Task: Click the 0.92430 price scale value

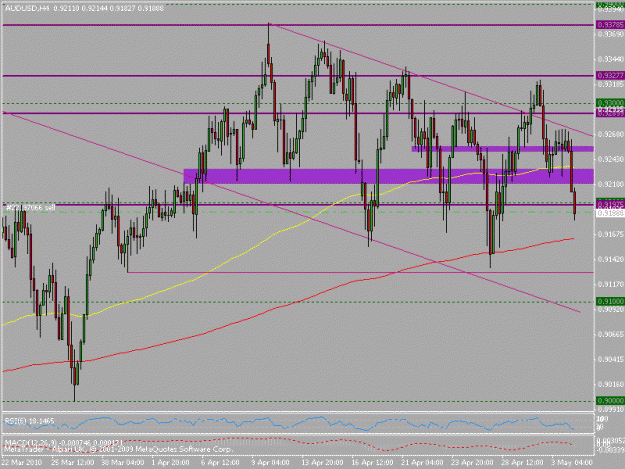Action: click(x=611, y=159)
